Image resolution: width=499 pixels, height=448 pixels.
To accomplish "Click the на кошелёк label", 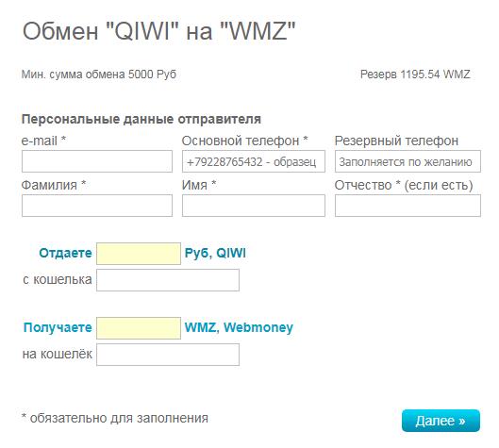I will [x=58, y=354].
